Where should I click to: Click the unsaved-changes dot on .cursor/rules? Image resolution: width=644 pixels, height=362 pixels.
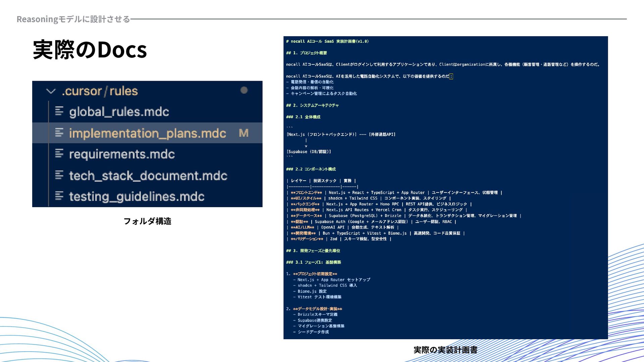(244, 90)
